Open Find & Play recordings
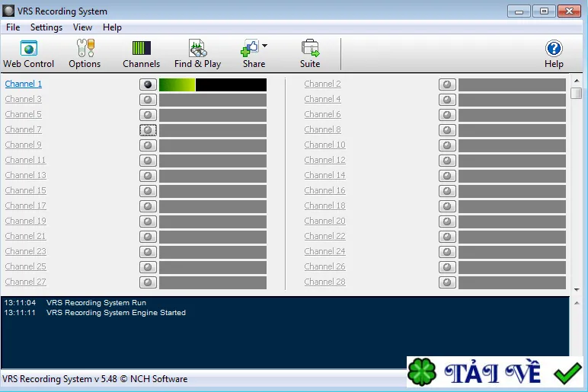This screenshot has width=588, height=392. pyautogui.click(x=197, y=48)
